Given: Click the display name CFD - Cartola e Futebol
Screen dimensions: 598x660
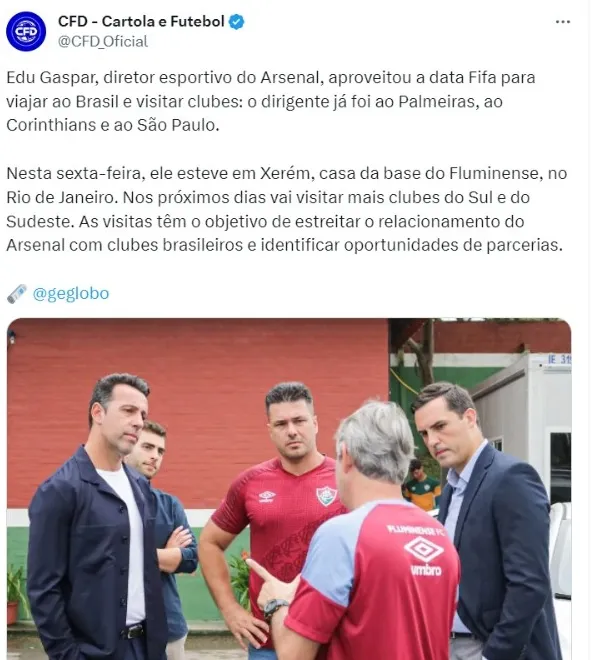Looking at the screenshot, I should pyautogui.click(x=141, y=21).
